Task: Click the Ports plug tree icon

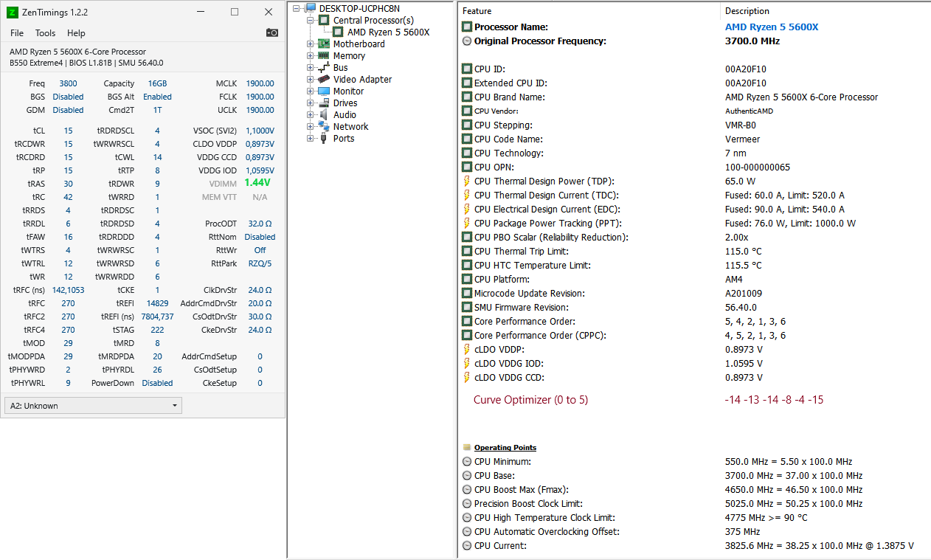Action: 324,138
